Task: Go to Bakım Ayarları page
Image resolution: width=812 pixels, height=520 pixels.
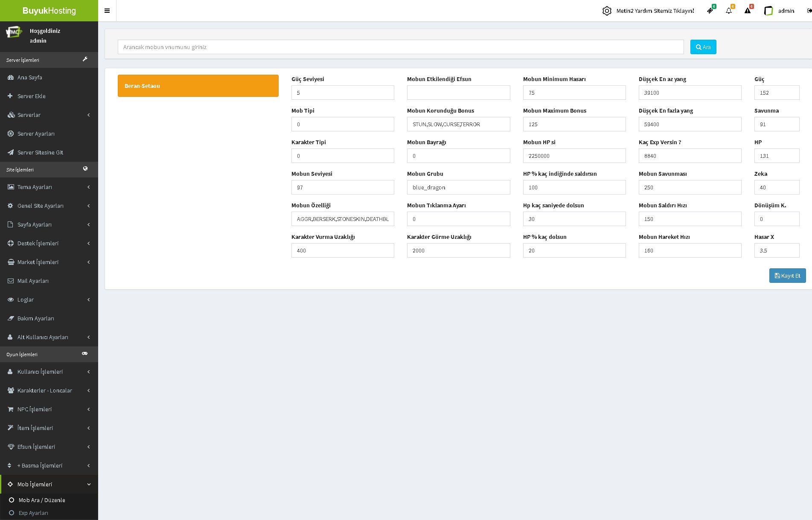Action: 35,318
